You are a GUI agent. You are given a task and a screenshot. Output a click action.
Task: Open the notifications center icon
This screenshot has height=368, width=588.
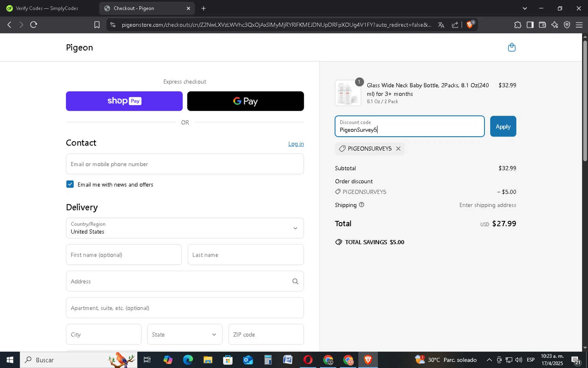coord(576,360)
